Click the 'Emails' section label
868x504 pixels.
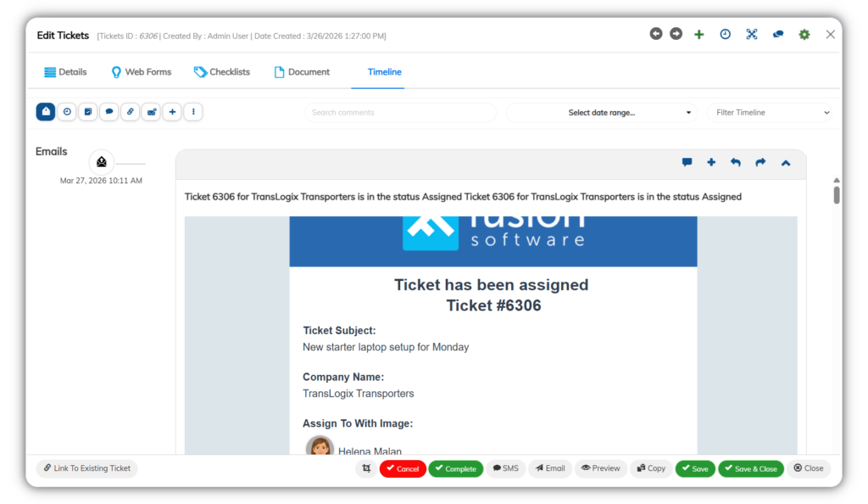(52, 152)
